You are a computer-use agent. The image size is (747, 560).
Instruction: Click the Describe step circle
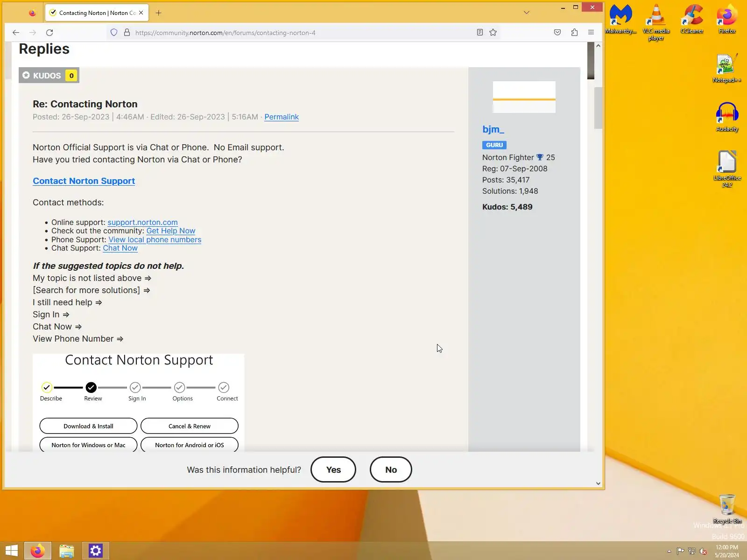pos(47,387)
